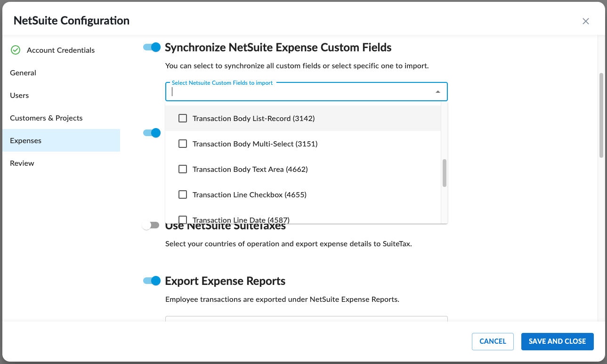This screenshot has height=364, width=607.
Task: Select Transaction Line Checkbox (4655) label
Action: (249, 194)
